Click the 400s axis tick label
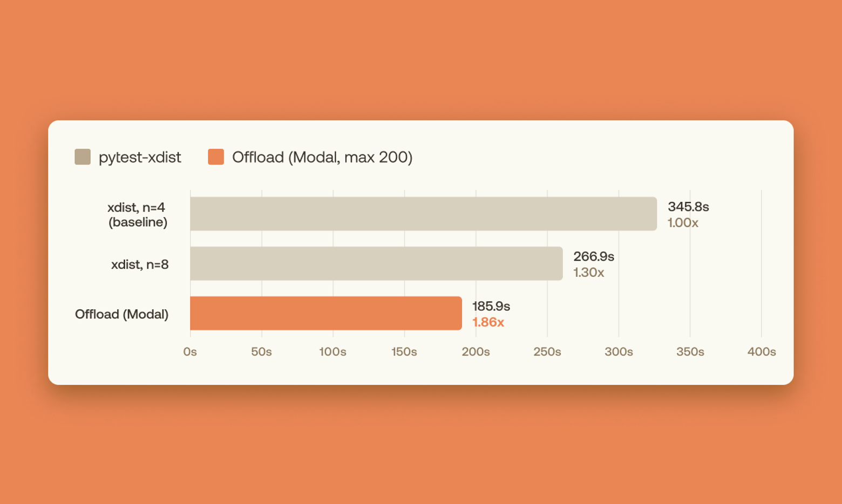 (x=762, y=352)
